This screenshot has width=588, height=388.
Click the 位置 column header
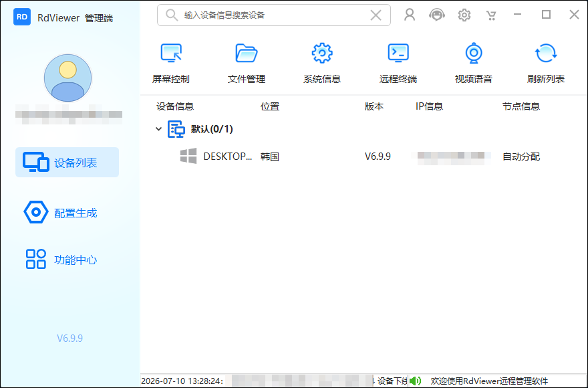[x=270, y=106]
